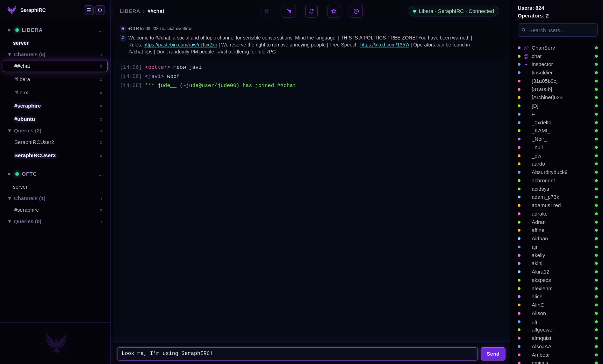Viewport: 603px width, 364px height.
Task: Open settings via the gear icon
Action: point(100,10)
